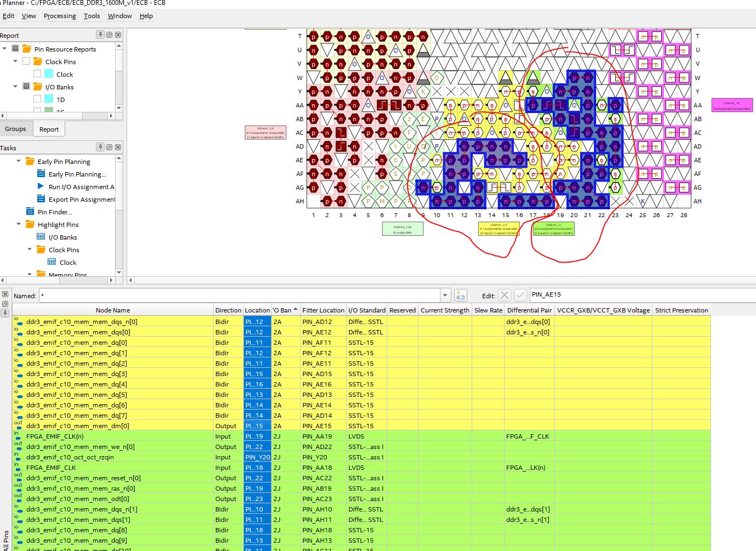Switch to the Groups tab
This screenshot has height=551, width=756.
(15, 129)
